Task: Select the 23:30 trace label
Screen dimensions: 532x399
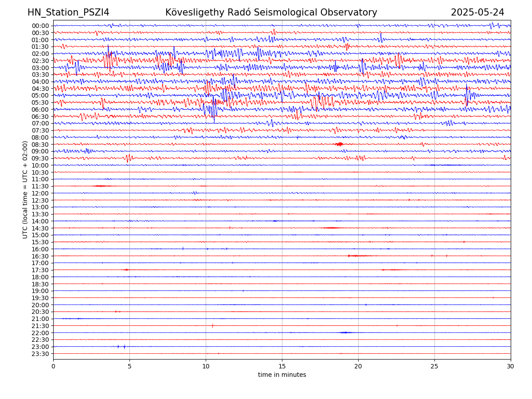Action: point(40,354)
